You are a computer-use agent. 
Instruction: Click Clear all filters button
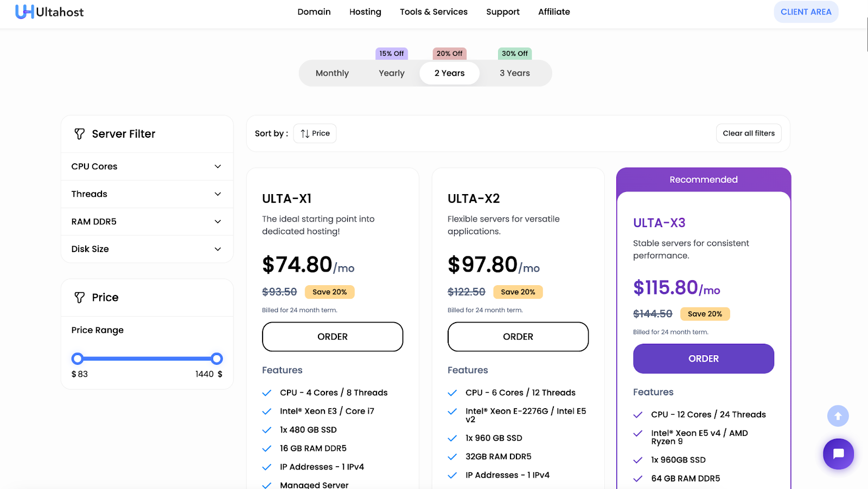749,133
